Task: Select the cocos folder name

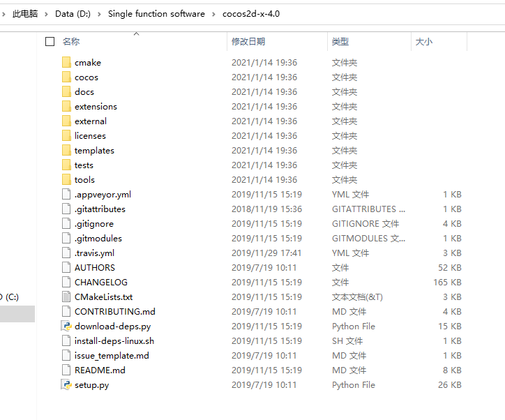Action: point(86,77)
